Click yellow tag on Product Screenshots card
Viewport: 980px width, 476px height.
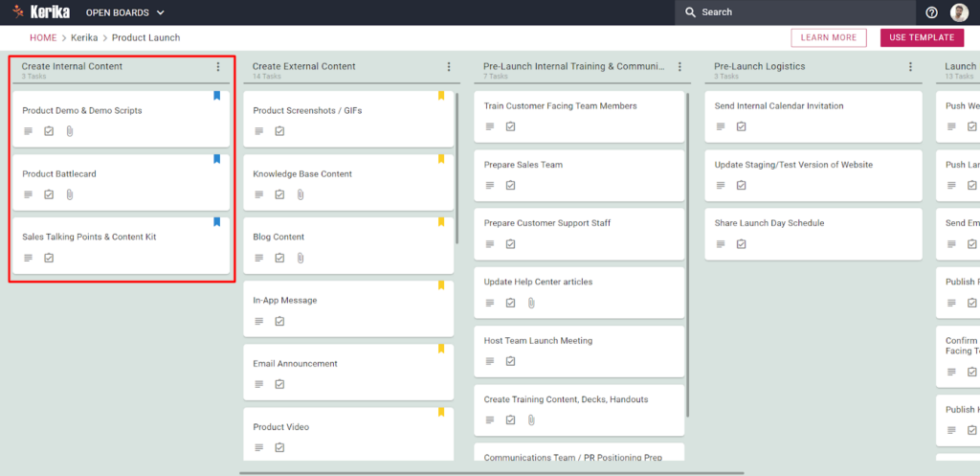[441, 96]
